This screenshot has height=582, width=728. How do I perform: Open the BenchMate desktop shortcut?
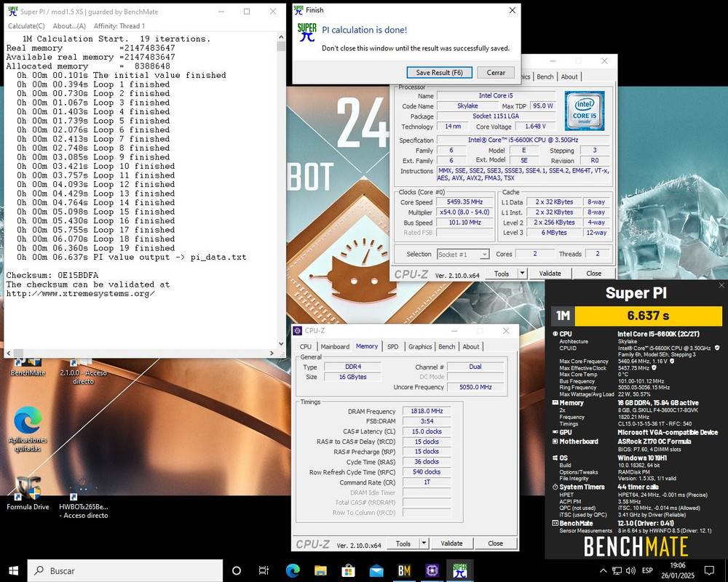coord(28,367)
